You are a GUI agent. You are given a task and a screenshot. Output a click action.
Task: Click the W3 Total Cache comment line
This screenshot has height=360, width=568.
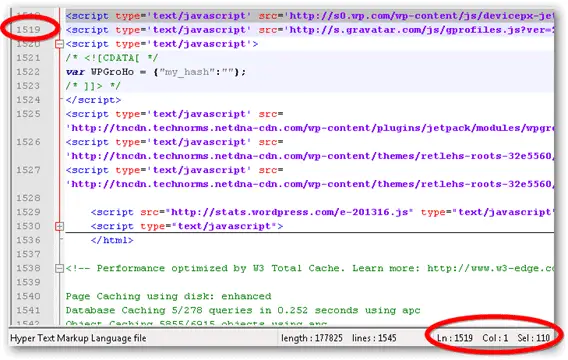point(310,268)
